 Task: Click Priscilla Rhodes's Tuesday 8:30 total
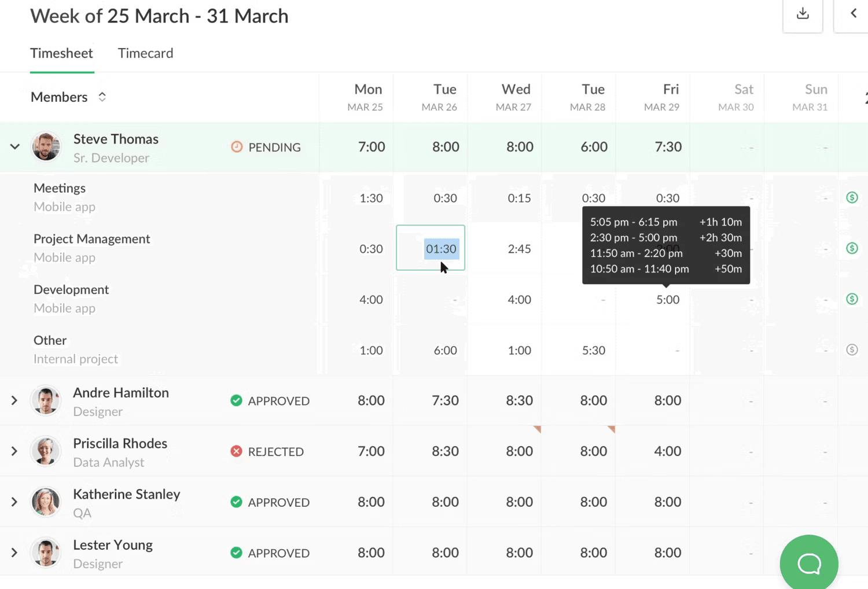[x=445, y=451]
